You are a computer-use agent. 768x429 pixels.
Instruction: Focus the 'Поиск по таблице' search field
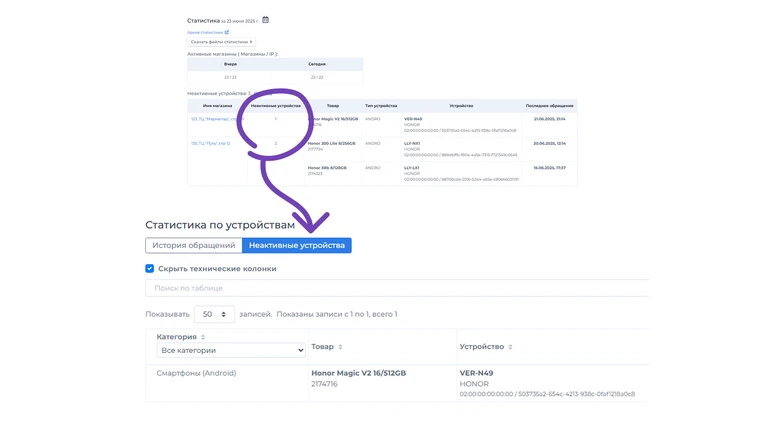point(397,288)
